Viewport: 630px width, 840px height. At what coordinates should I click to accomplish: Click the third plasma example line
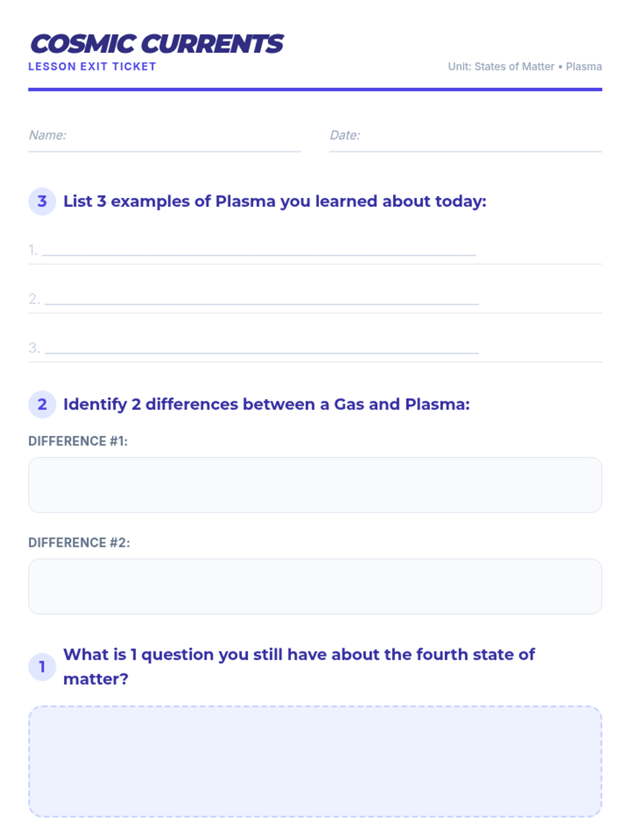(261, 349)
